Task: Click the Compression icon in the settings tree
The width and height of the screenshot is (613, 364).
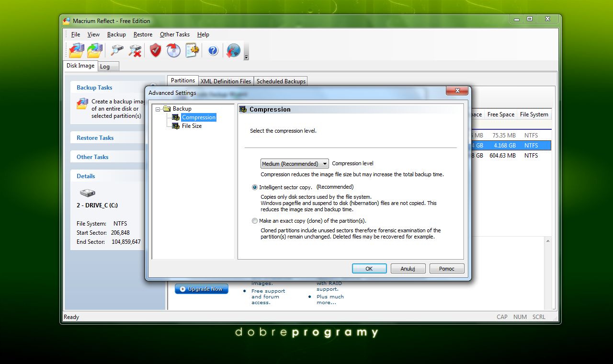Action: (176, 117)
